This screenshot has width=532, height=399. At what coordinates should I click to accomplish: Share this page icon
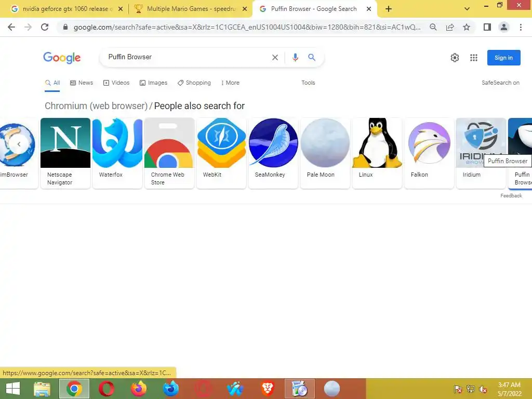tap(450, 27)
